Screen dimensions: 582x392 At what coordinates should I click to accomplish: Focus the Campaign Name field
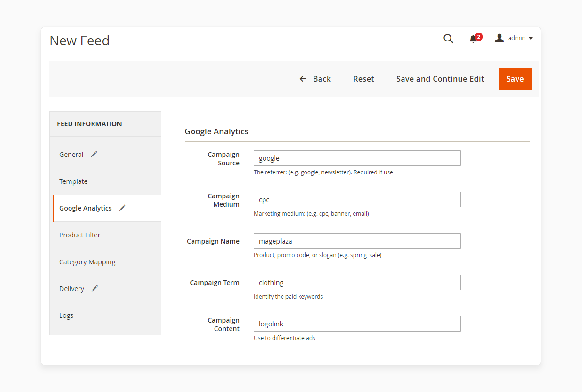[357, 241]
